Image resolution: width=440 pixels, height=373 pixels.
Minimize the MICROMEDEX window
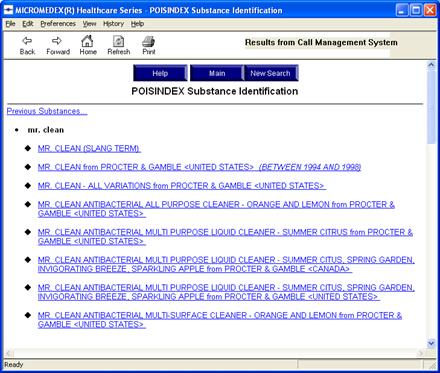(402, 10)
